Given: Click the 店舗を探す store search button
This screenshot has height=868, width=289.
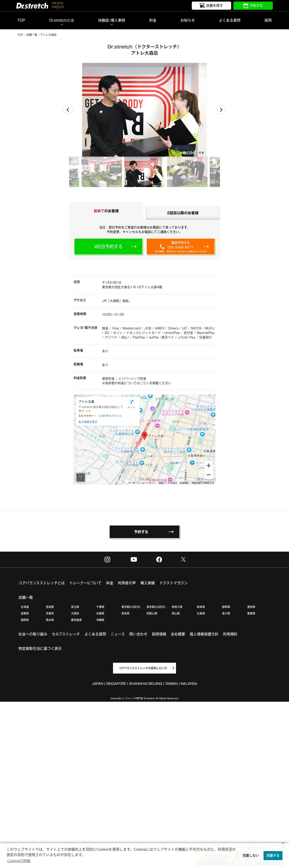Looking at the screenshot, I should pyautogui.click(x=211, y=6).
